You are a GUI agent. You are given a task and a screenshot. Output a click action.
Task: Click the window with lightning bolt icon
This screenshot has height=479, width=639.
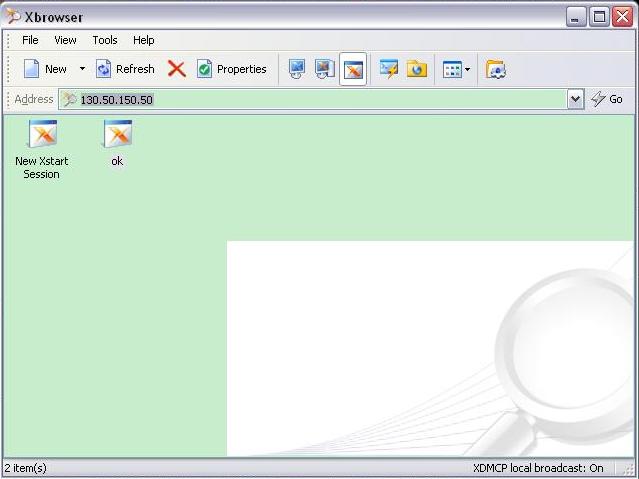tap(389, 69)
